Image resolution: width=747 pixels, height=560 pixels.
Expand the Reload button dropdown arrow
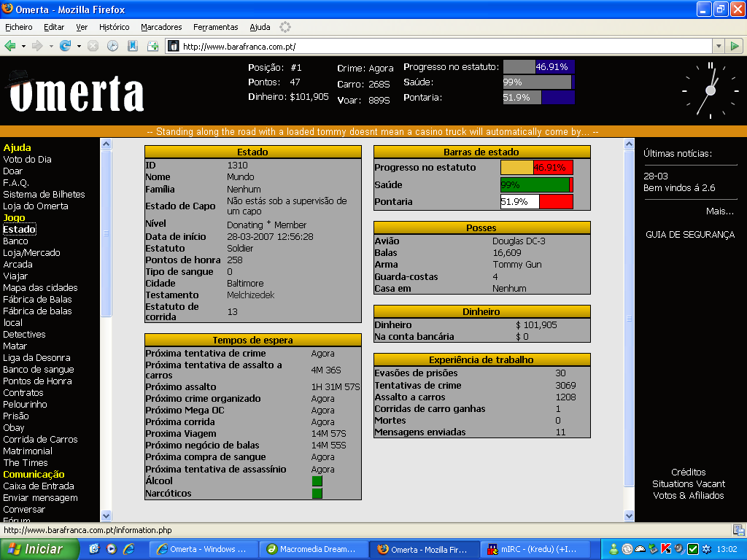click(x=77, y=46)
